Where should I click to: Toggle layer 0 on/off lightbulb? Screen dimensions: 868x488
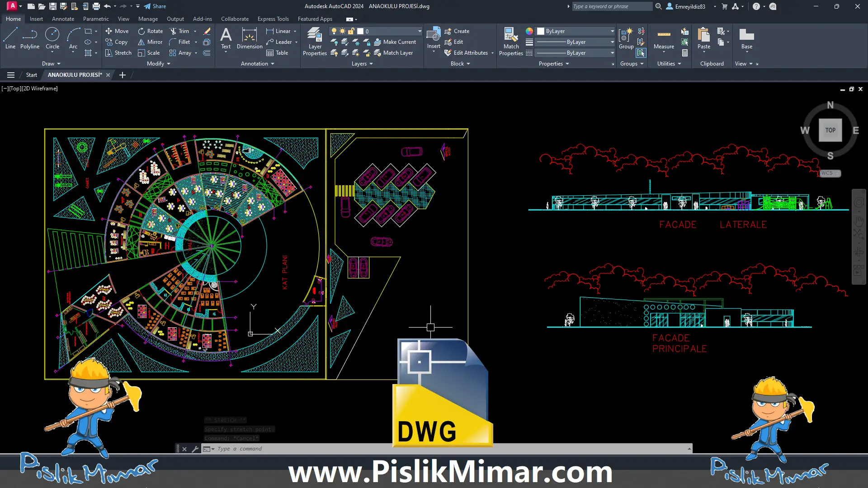tap(334, 31)
